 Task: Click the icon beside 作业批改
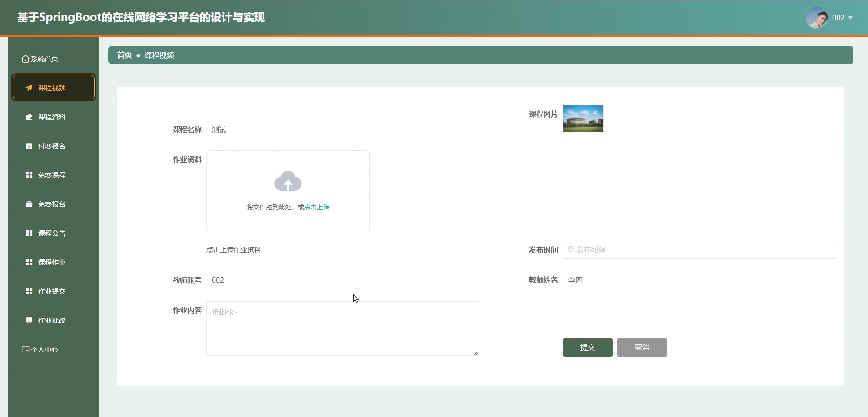point(29,321)
